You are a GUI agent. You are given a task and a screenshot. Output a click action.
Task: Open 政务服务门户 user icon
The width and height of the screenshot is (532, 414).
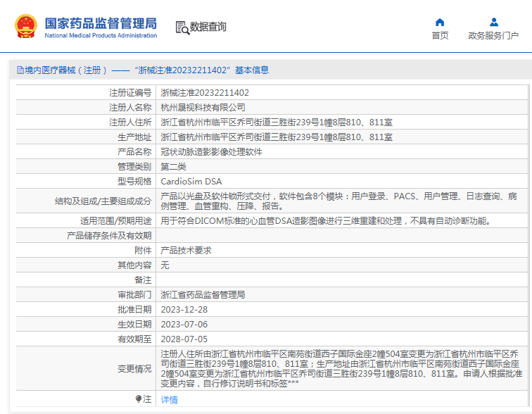[x=494, y=23]
